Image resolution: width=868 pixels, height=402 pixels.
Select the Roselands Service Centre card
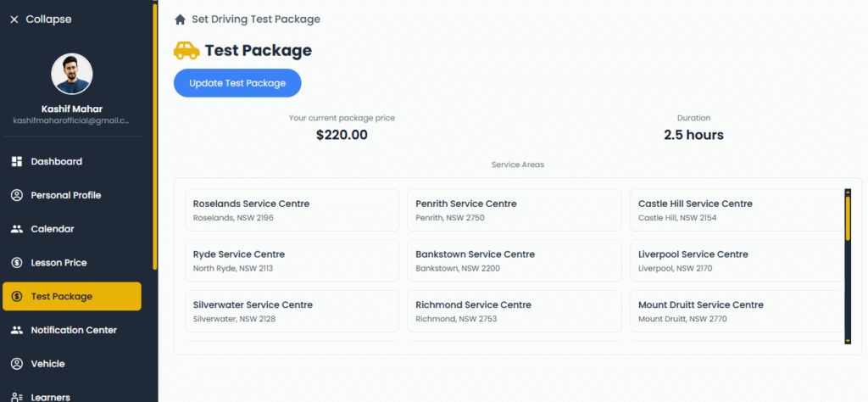coord(292,210)
